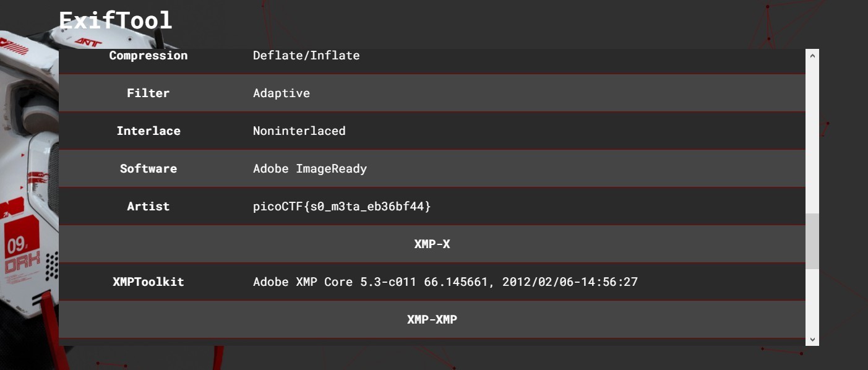The width and height of the screenshot is (868, 370).
Task: Click the Interlace row label
Action: [x=148, y=131]
